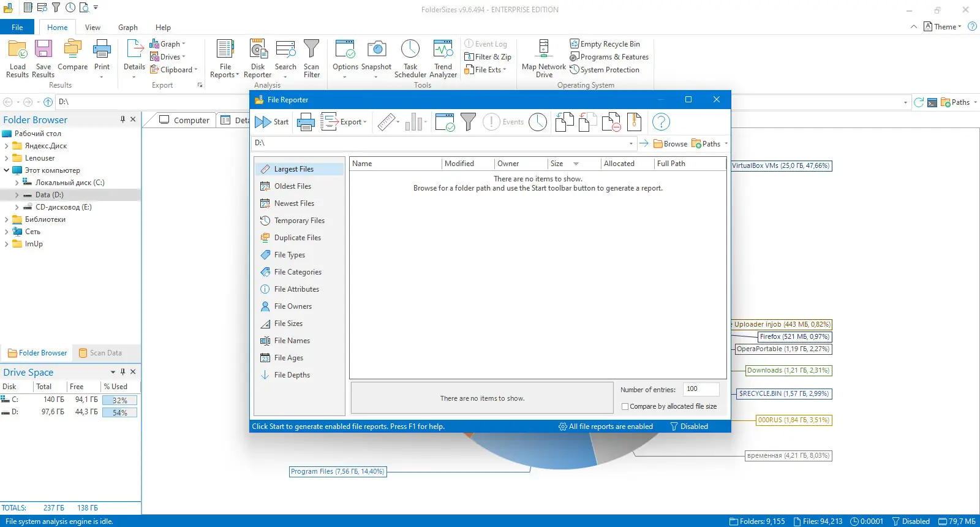This screenshot has height=527, width=980.
Task: Launch Task Scheduler from the Tools group
Action: coord(410,58)
